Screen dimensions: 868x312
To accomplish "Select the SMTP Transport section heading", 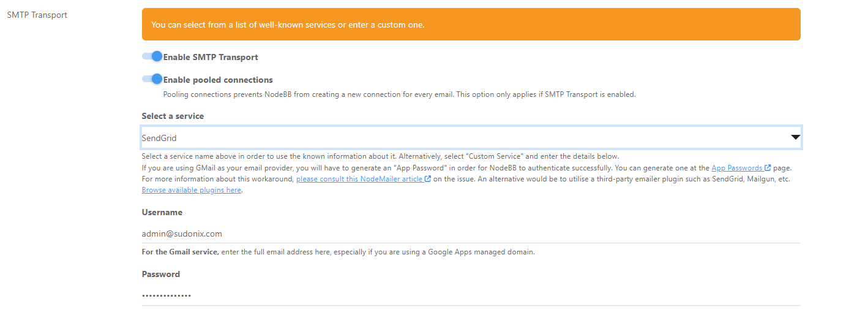I will click(37, 15).
